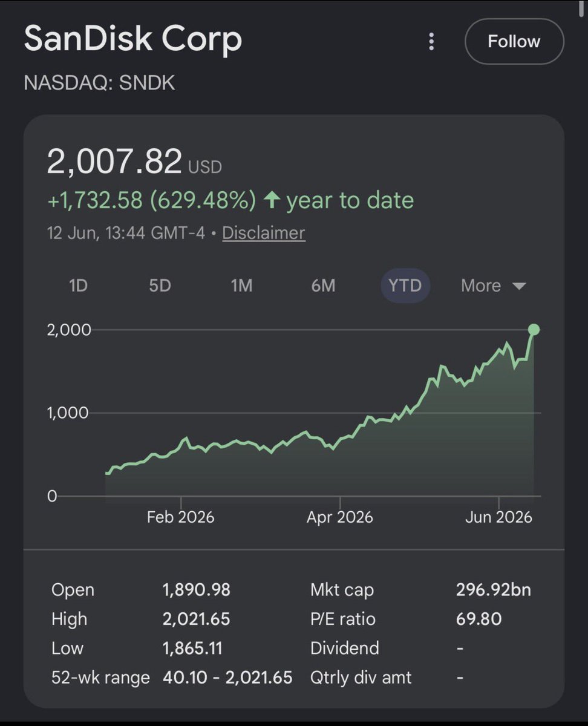The image size is (588, 726).
Task: Click the Dividend label
Action: tap(345, 648)
